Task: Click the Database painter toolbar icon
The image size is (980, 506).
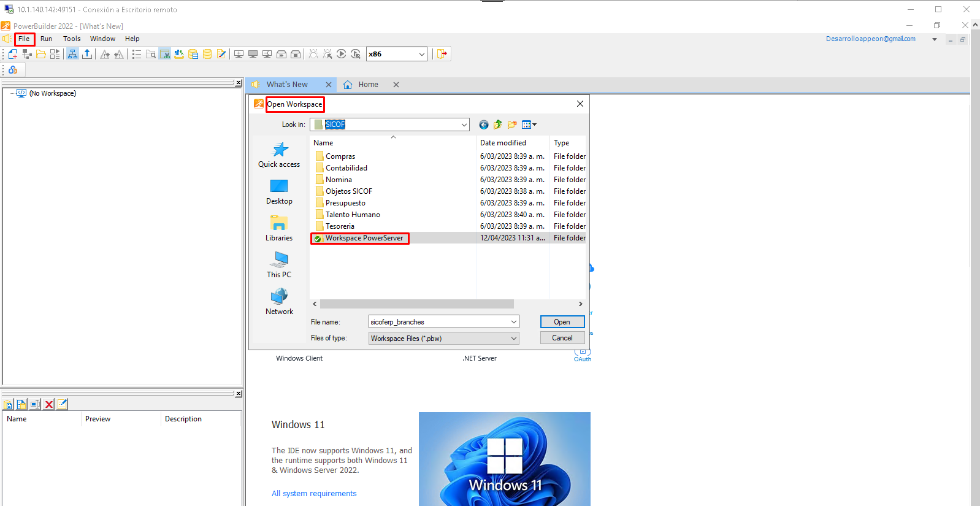Action: pos(207,54)
